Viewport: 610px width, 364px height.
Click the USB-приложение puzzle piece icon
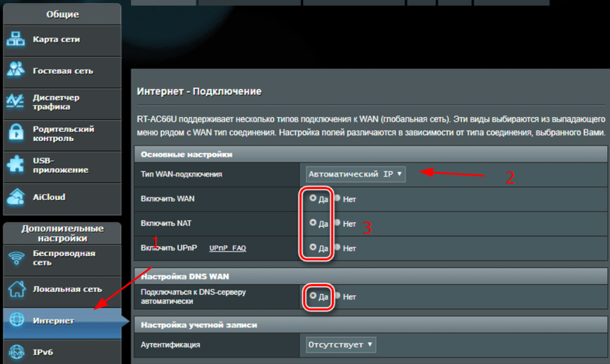16,165
